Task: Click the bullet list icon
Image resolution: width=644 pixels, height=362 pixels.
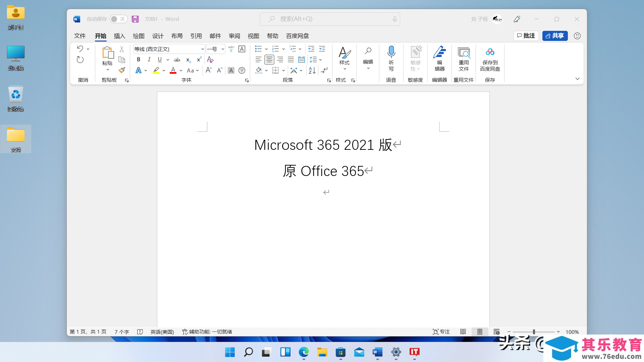Action: 258,49
